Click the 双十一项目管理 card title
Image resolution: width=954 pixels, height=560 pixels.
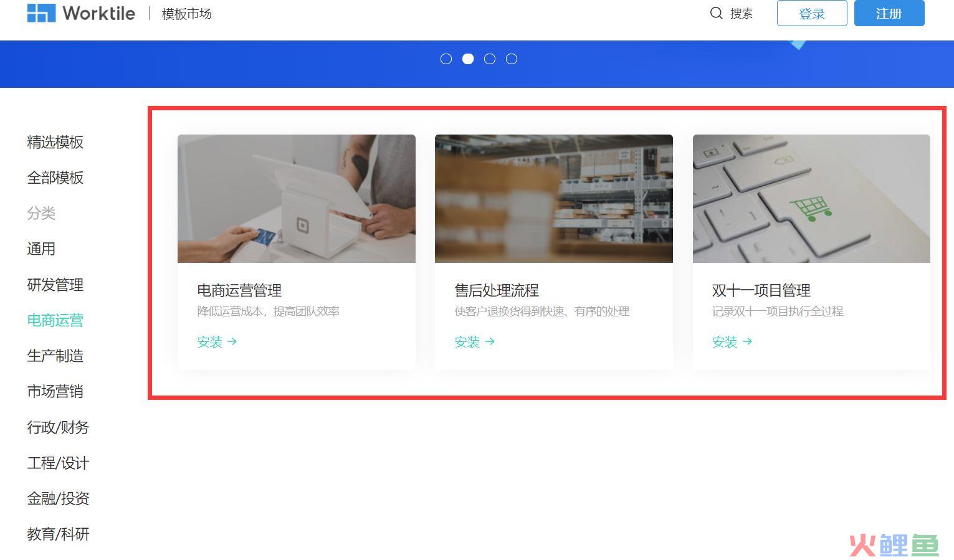(761, 290)
